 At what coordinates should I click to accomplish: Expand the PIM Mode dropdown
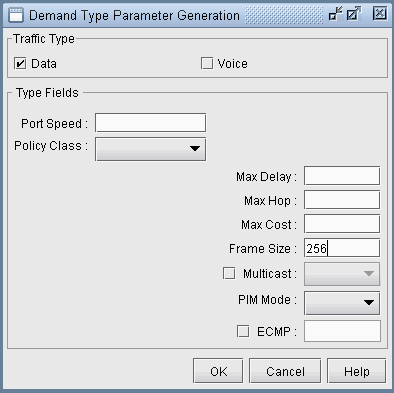[x=342, y=303]
